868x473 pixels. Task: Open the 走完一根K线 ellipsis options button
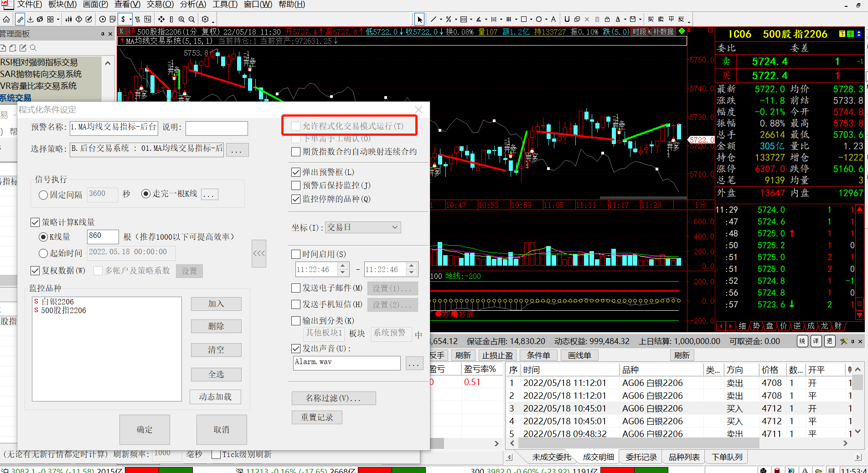[209, 194]
